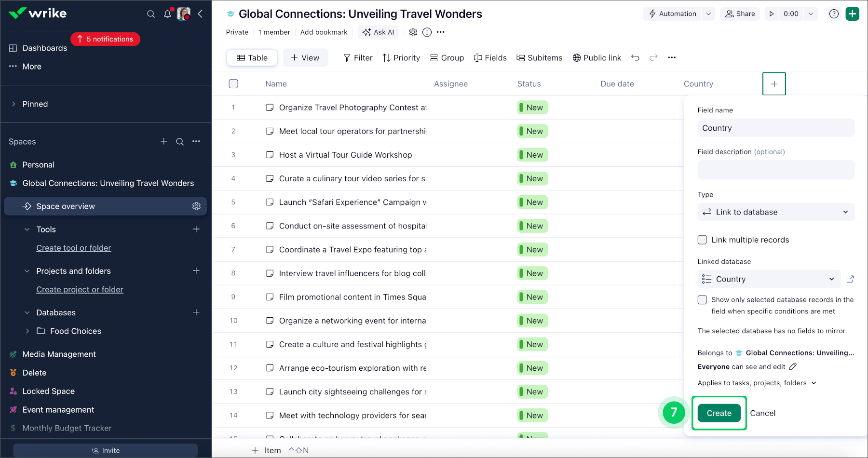Start the timer play button

(772, 14)
